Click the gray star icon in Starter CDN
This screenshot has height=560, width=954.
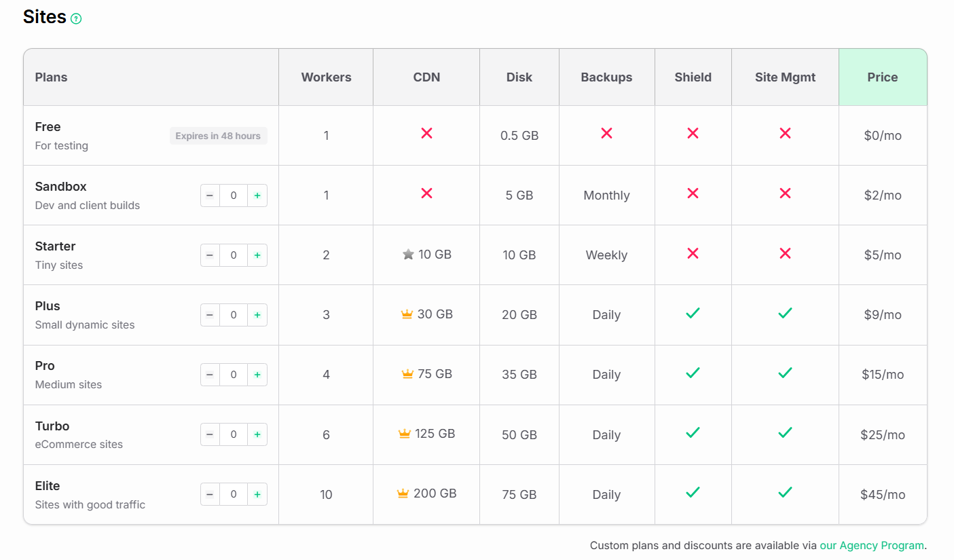click(408, 255)
